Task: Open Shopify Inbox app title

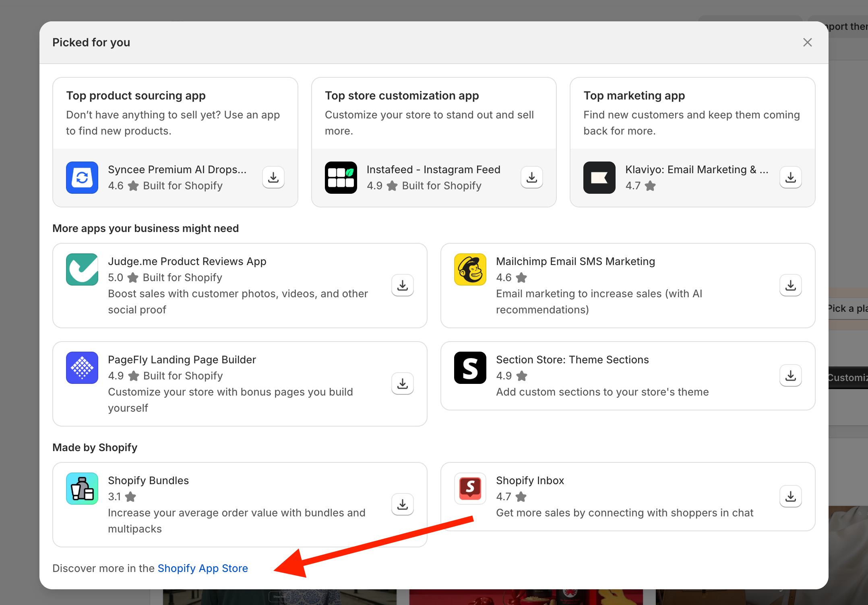Action: pos(529,481)
